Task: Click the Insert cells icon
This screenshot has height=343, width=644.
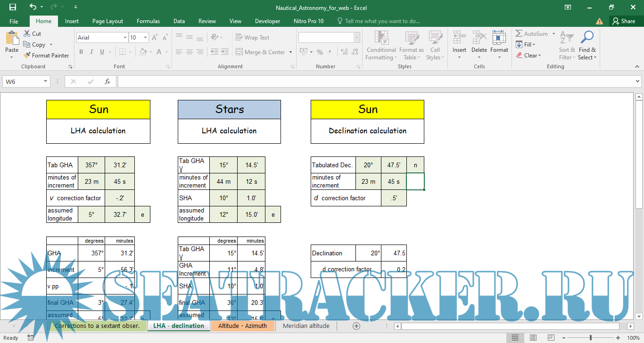Action: 459,38
